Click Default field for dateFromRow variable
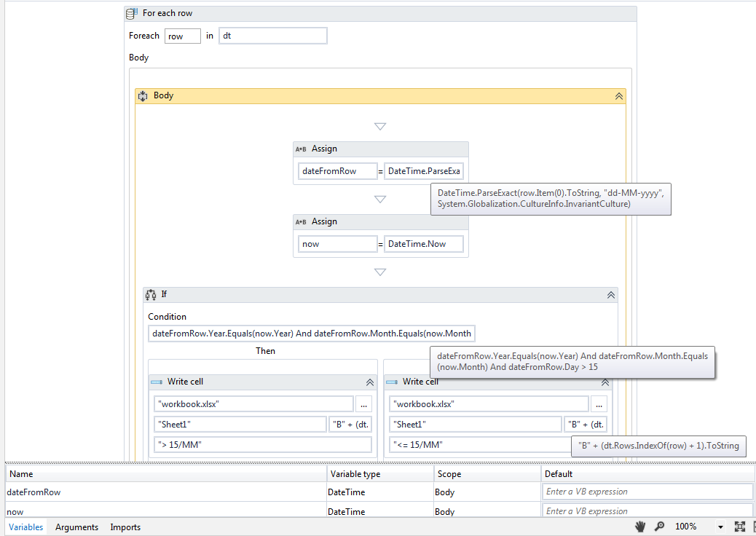 point(647,492)
